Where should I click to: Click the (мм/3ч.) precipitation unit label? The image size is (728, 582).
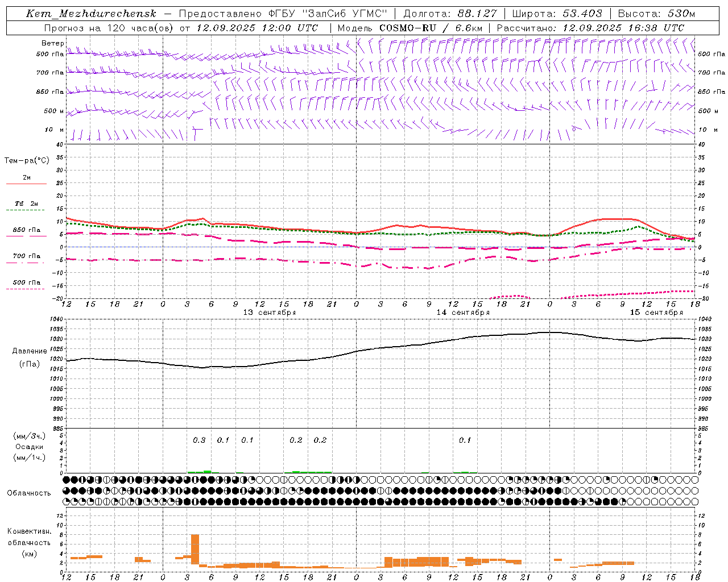point(30,436)
